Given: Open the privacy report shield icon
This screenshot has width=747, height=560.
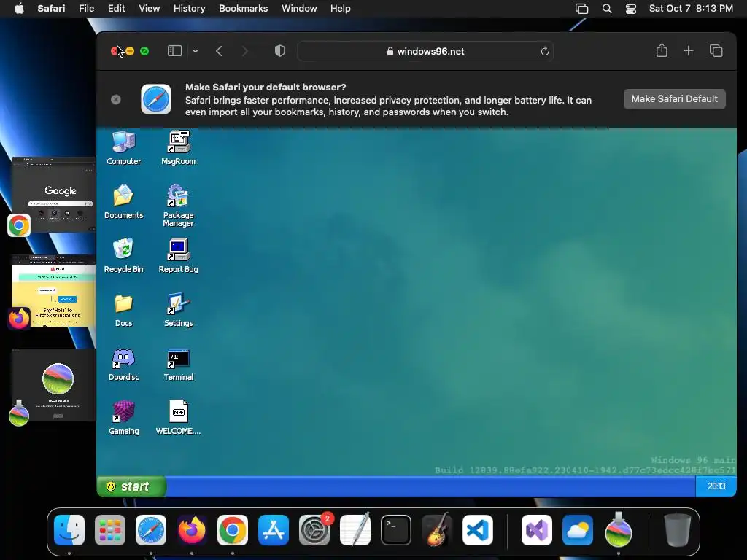Looking at the screenshot, I should point(280,51).
